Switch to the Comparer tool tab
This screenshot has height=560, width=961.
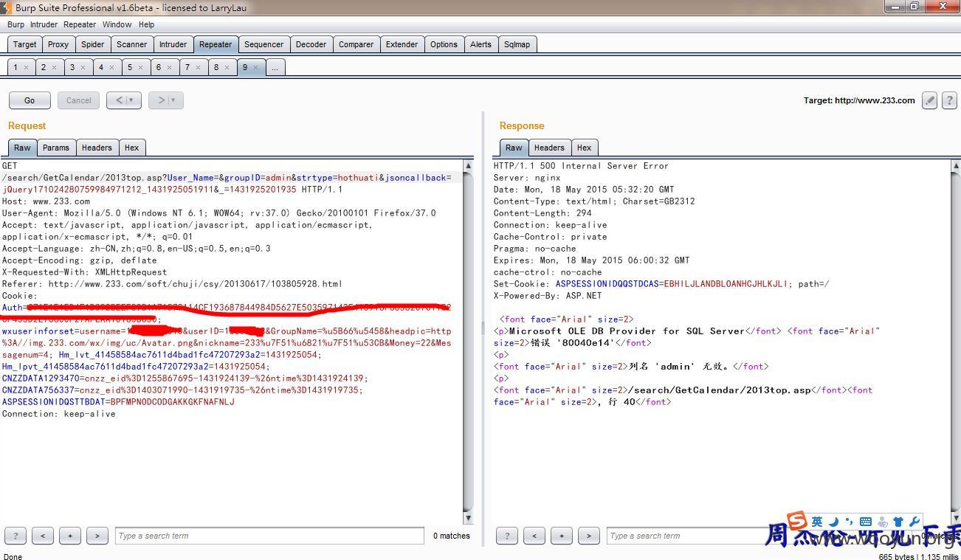[x=356, y=44]
